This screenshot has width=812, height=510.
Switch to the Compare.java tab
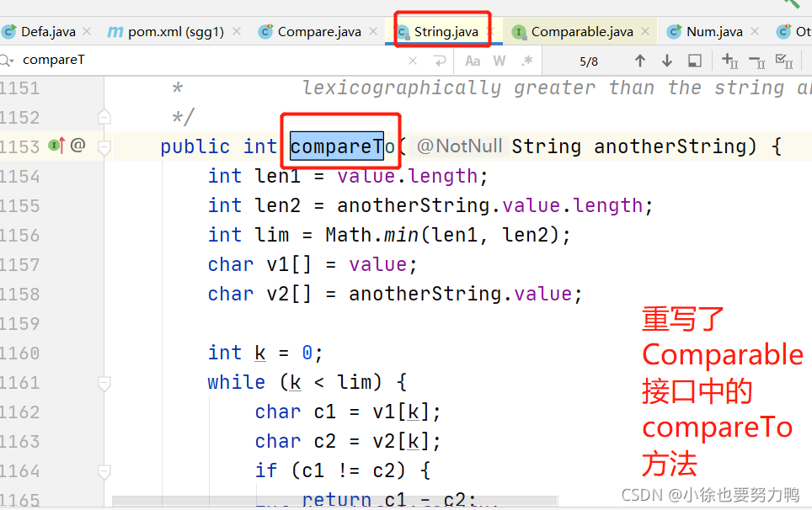click(x=319, y=32)
